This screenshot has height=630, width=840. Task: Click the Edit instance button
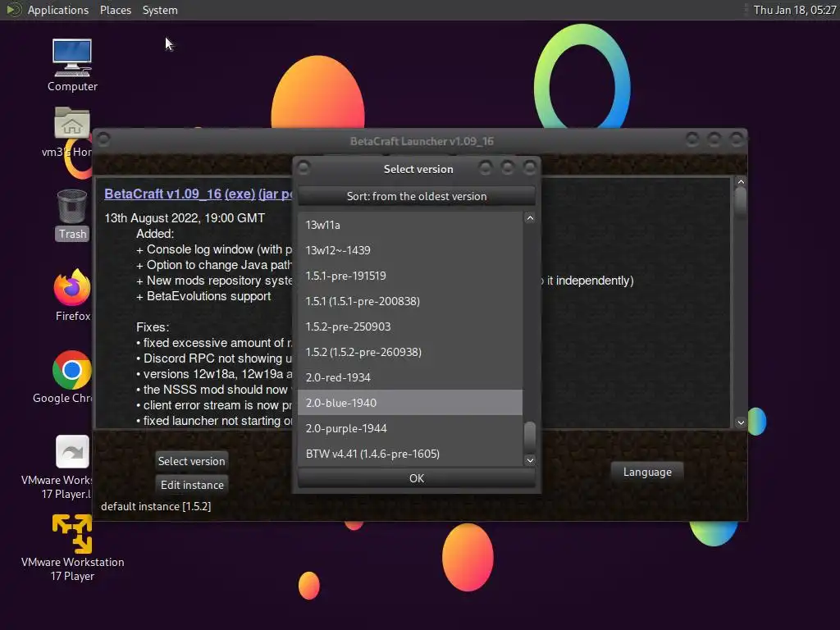pyautogui.click(x=192, y=485)
